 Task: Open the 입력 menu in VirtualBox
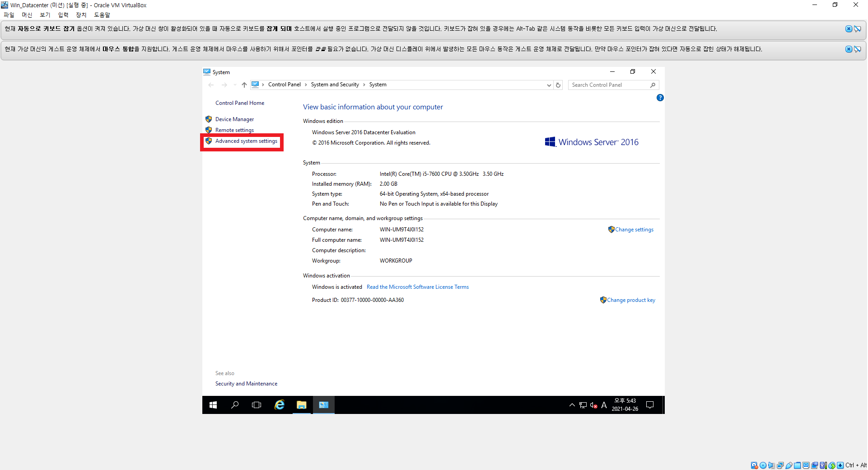coord(63,15)
